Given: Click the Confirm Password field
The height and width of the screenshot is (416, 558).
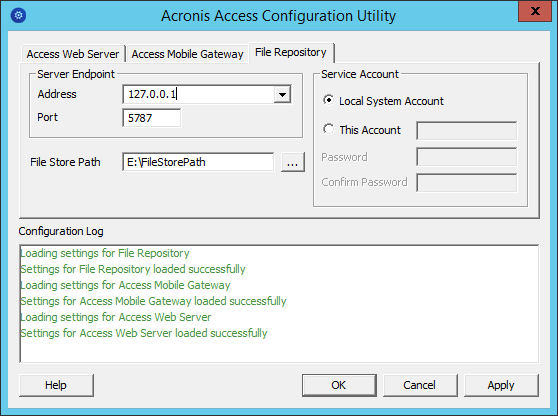Looking at the screenshot, I should pos(467,183).
